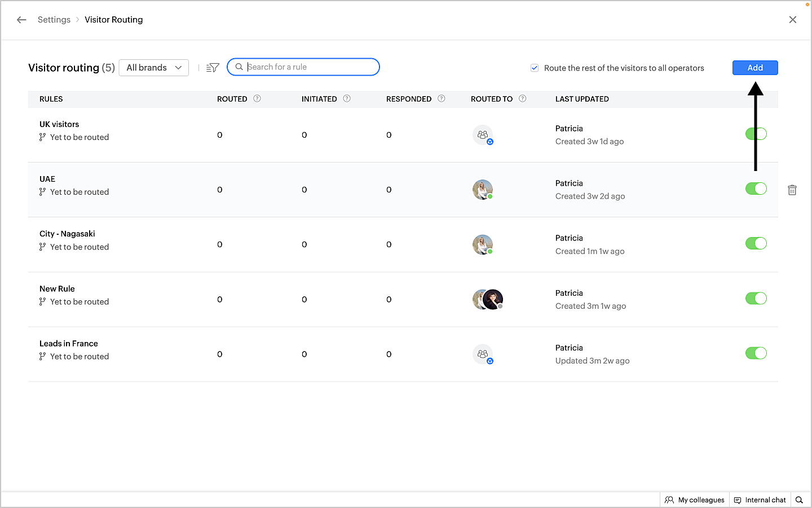Go to Settings breadcrumb
Screen dimensions: 812x508
[54, 20]
